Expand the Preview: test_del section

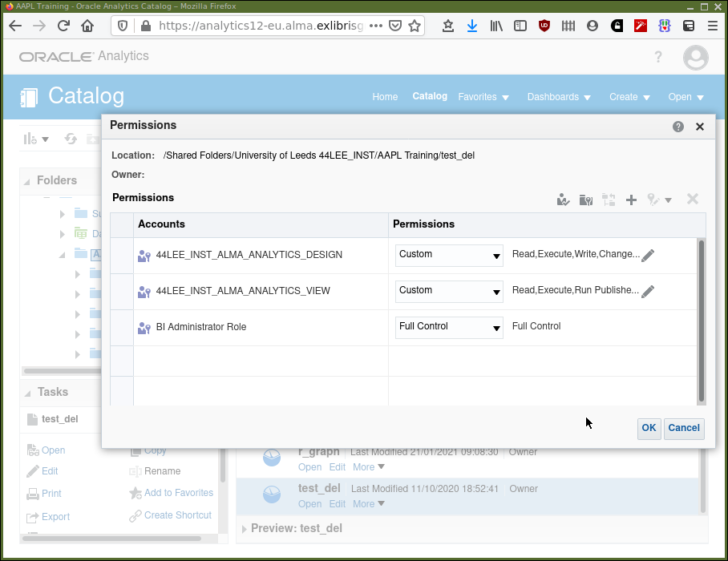[x=245, y=528]
